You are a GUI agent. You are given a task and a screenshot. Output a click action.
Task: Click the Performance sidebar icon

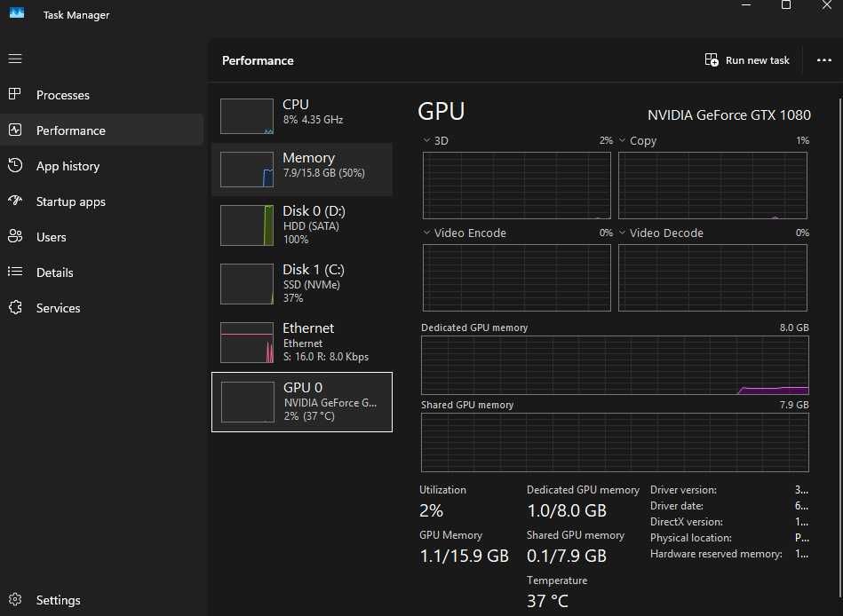[15, 130]
